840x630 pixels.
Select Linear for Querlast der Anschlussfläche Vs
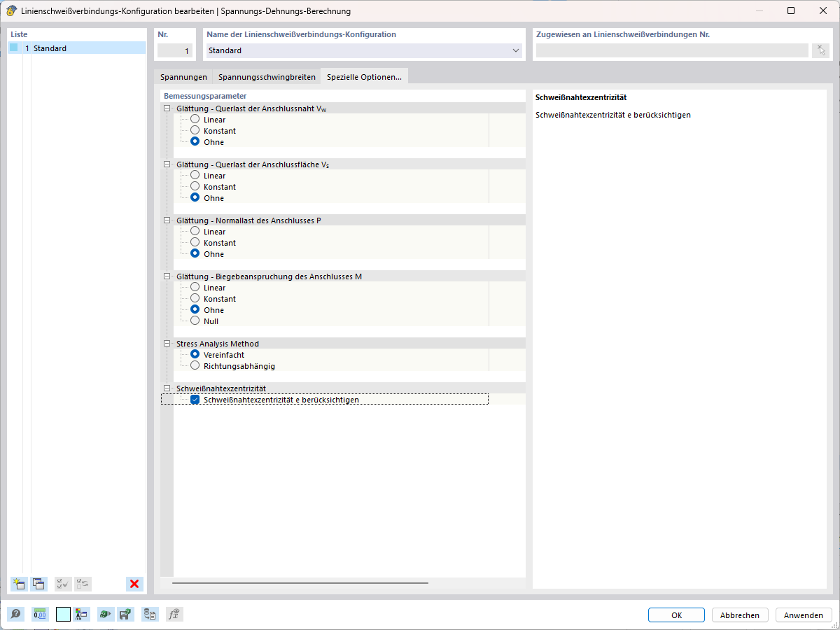point(195,176)
